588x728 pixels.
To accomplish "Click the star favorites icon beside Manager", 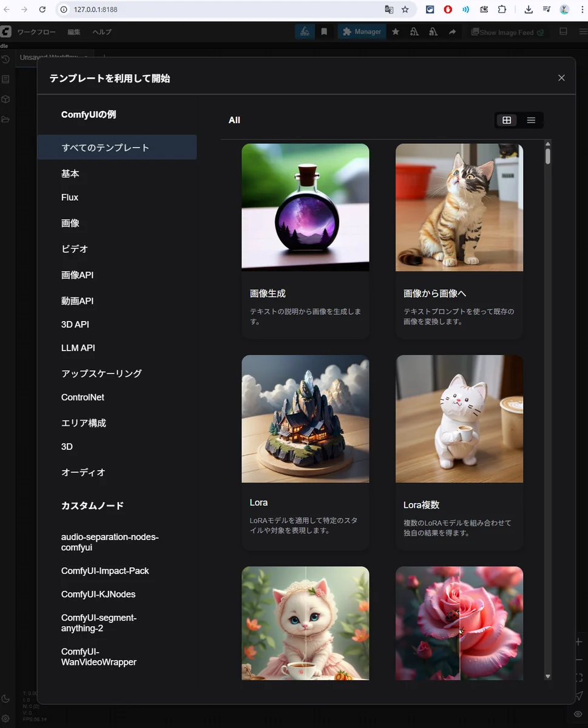I will [x=396, y=32].
